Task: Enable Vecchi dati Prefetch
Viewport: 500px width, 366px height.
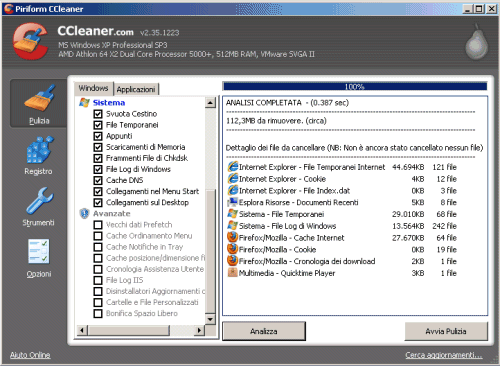Action: [x=98, y=225]
